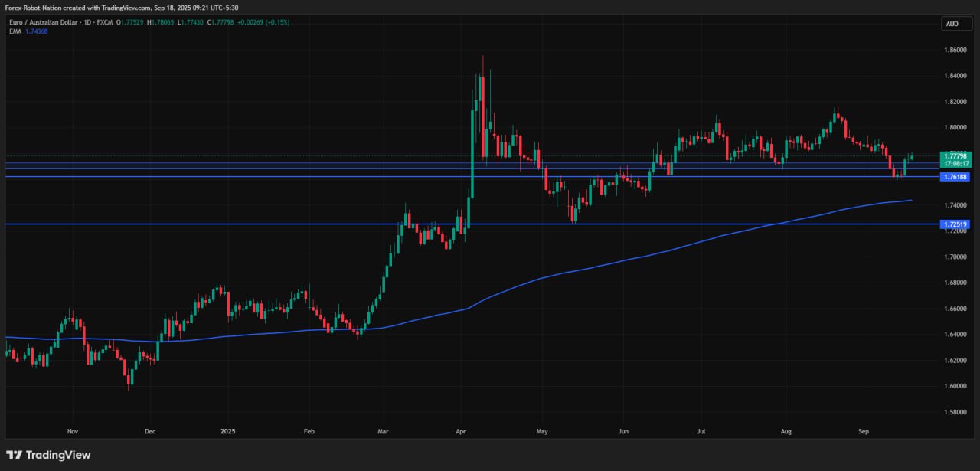Click the 1.62000 price axis label
This screenshot has height=471, width=980.
point(956,360)
